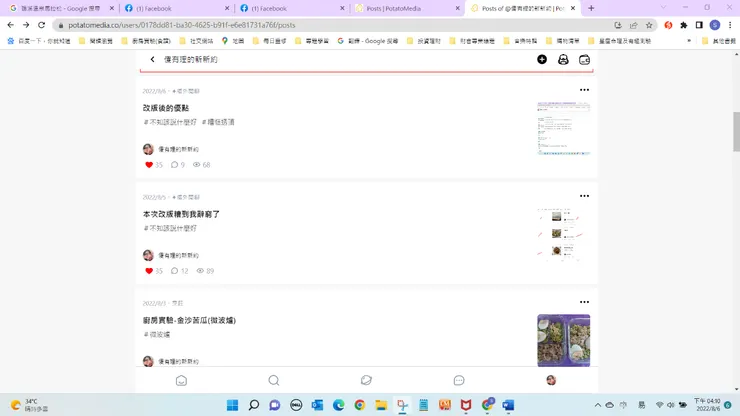This screenshot has height=416, width=740.
Task: Open comments on 改版後的優點 post
Action: [175, 165]
